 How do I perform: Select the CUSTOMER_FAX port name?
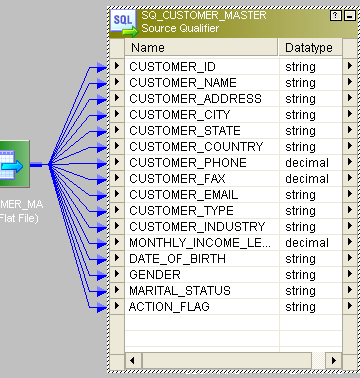[x=177, y=179]
